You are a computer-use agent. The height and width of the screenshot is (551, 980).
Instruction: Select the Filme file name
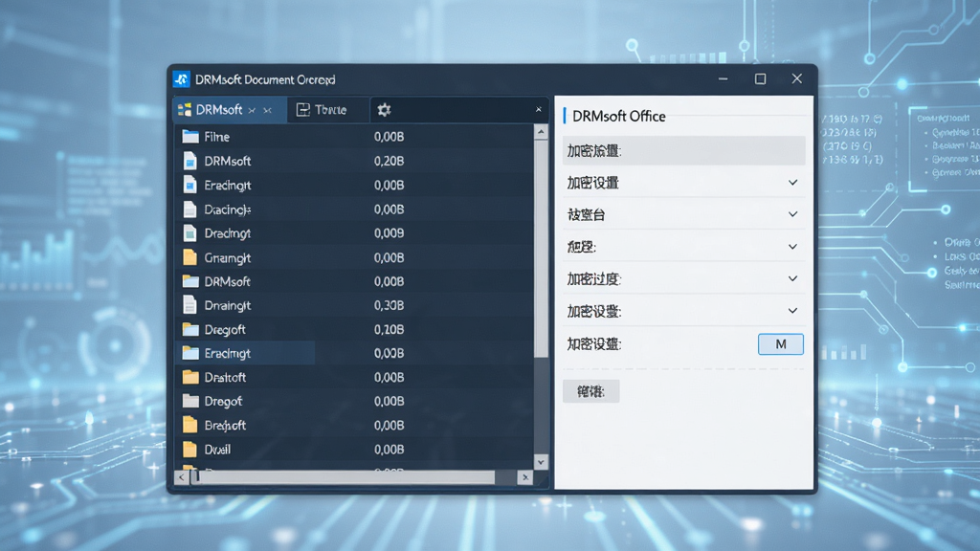(x=217, y=137)
